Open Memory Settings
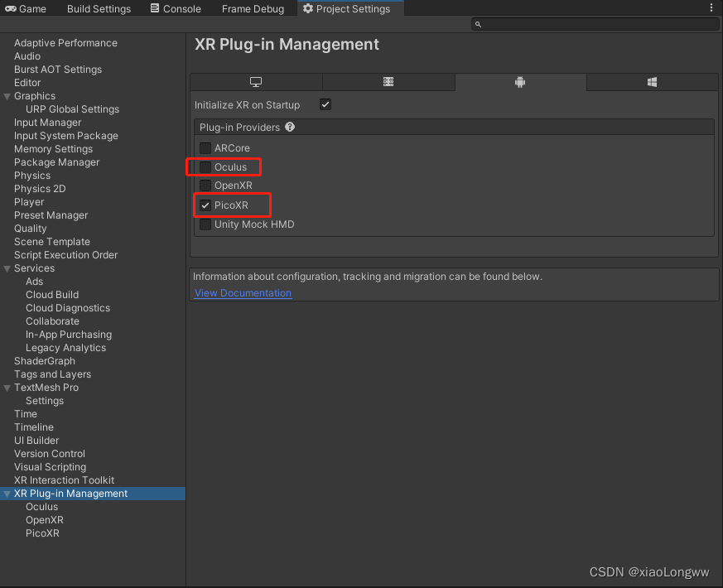Viewport: 723px width, 588px height. 54,149
